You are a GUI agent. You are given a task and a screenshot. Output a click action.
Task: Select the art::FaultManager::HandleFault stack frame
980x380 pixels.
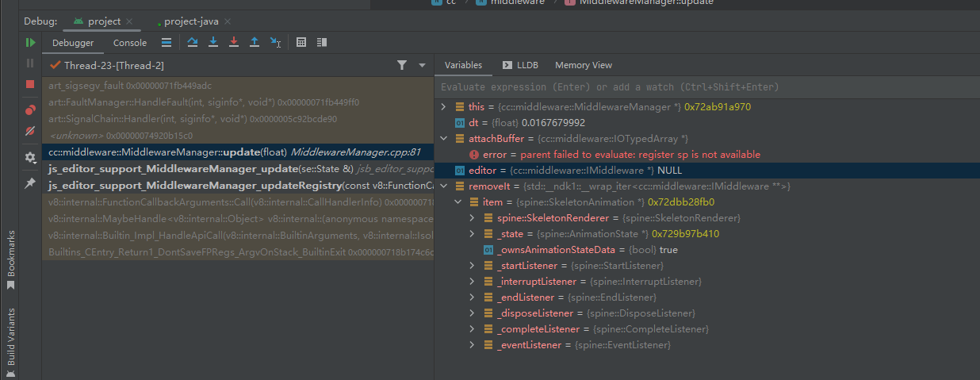(239, 102)
